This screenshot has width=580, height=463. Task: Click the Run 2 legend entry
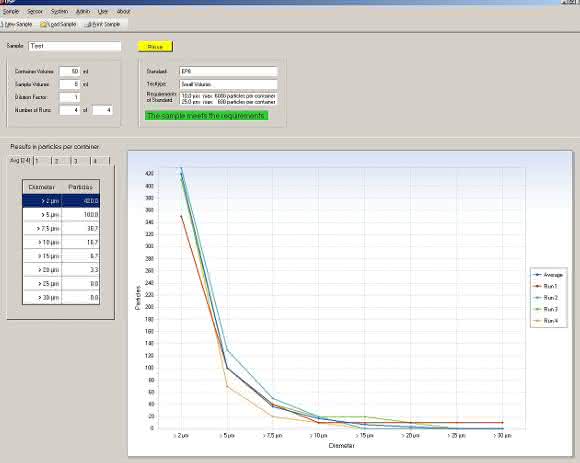tap(545, 298)
